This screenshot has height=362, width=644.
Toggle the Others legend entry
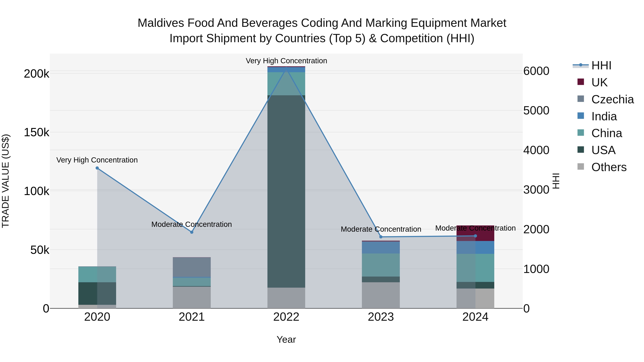coord(602,167)
